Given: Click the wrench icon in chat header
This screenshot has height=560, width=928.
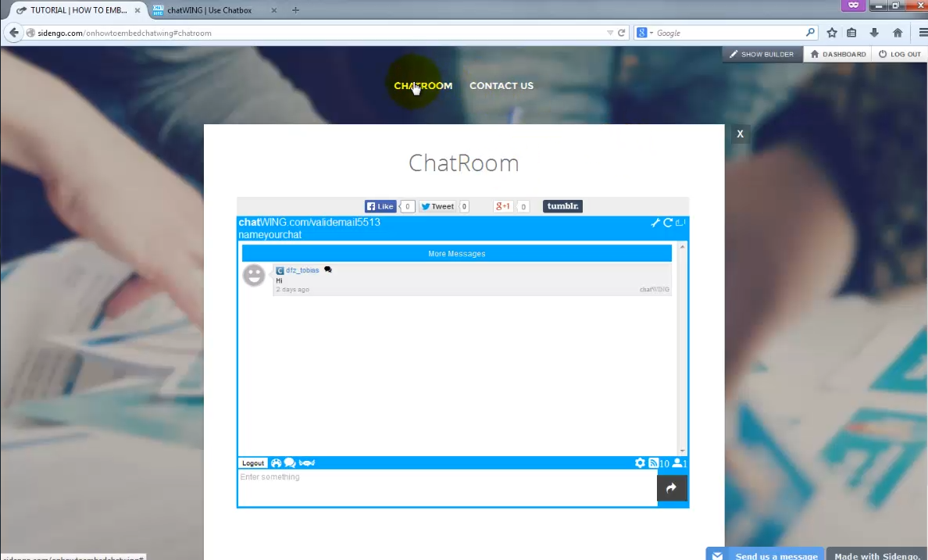Looking at the screenshot, I should point(655,223).
